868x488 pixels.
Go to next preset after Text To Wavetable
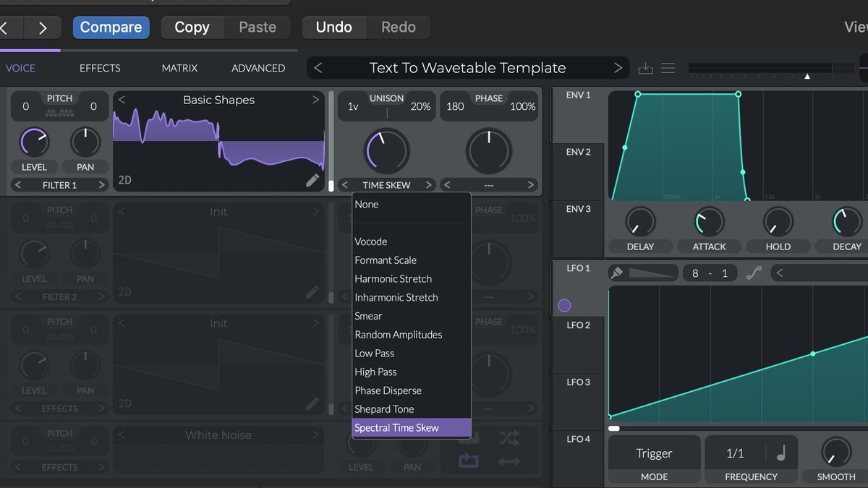click(x=618, y=68)
